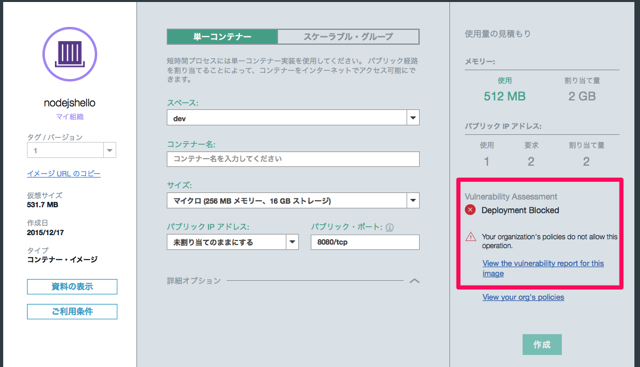Click the パブリック・ポート field with 8080/tcp
Viewport: 640px width, 367px height.
[x=365, y=242]
